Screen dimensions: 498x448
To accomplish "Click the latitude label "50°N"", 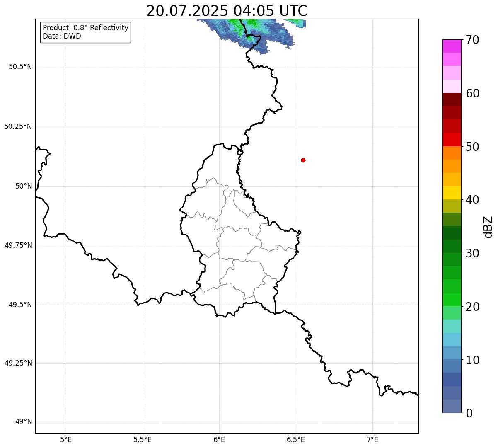I will point(24,186).
